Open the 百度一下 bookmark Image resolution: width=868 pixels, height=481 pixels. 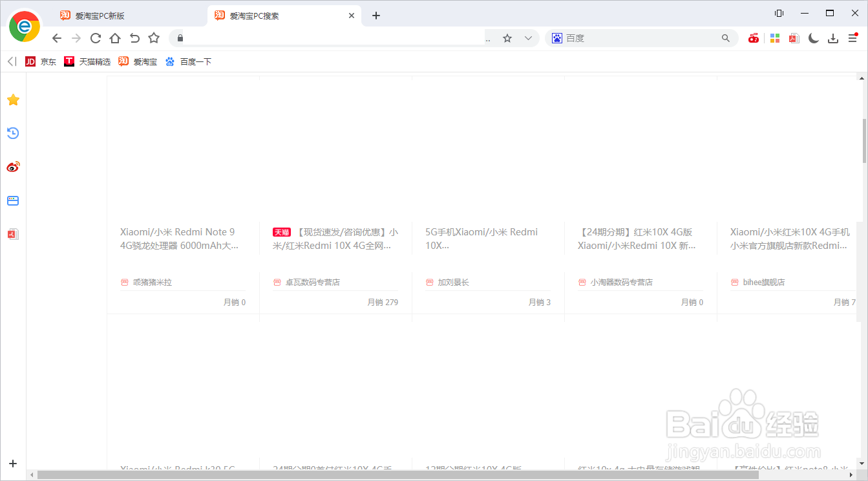pos(188,62)
